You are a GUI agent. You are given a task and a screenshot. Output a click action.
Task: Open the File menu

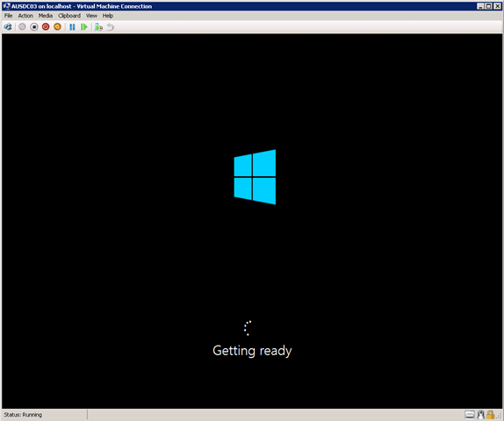coord(9,16)
